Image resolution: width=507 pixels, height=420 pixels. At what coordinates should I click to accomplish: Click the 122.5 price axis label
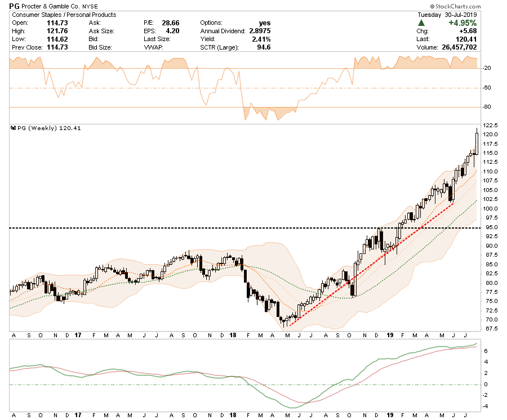pos(490,126)
